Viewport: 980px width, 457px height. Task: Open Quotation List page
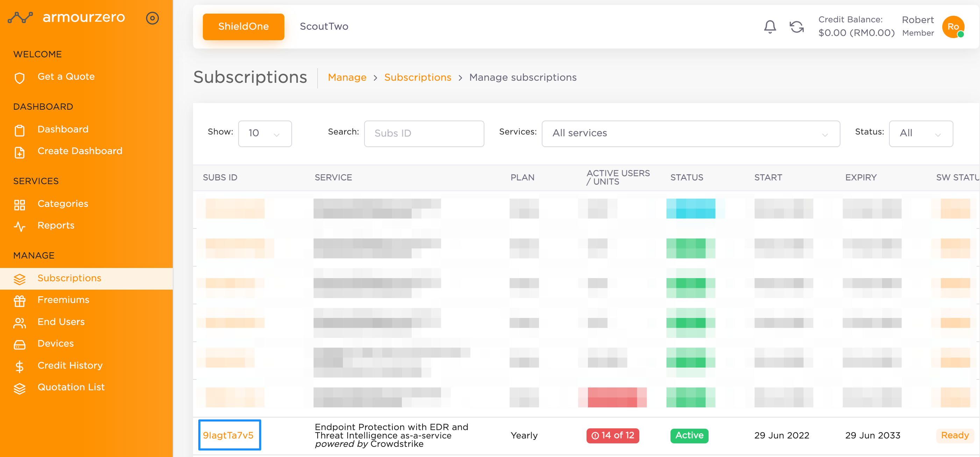[x=71, y=387]
